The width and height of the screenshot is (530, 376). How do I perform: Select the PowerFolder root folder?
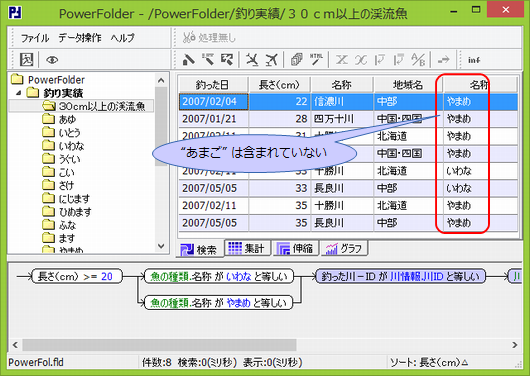(x=48, y=80)
